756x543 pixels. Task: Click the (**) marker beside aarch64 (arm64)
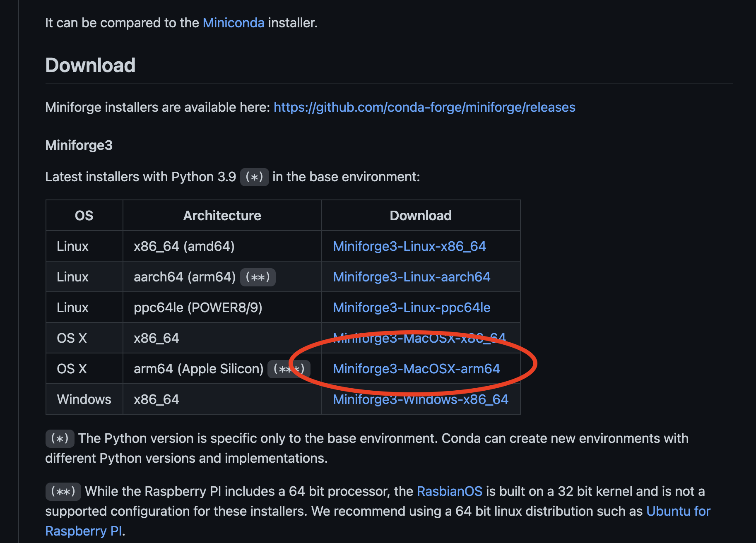coord(258,277)
